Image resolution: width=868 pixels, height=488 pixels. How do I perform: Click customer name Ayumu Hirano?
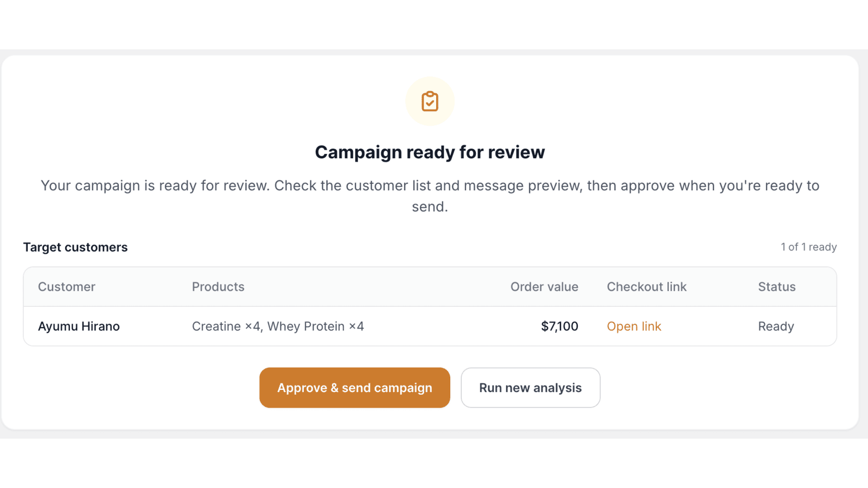click(79, 326)
